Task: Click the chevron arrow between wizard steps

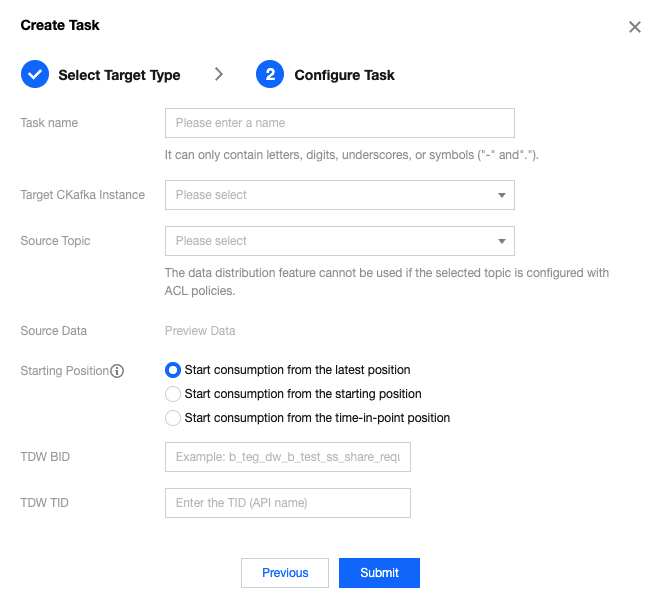Action: click(x=218, y=74)
